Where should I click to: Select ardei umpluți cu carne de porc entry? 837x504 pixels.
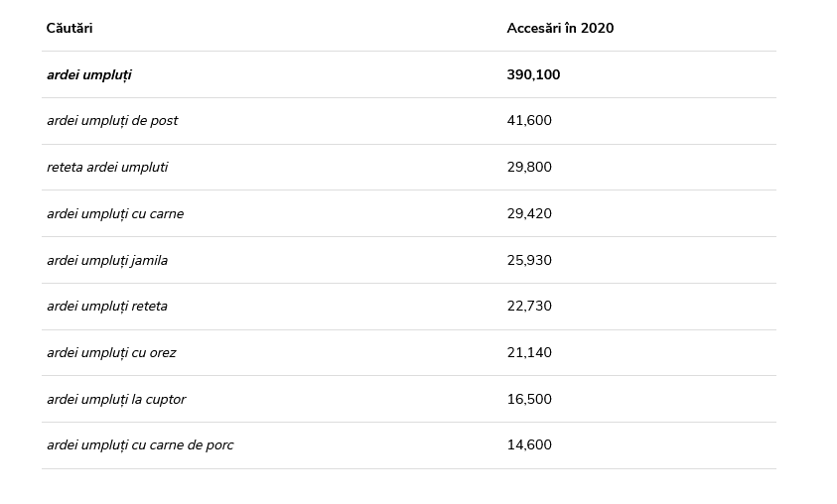coord(140,445)
